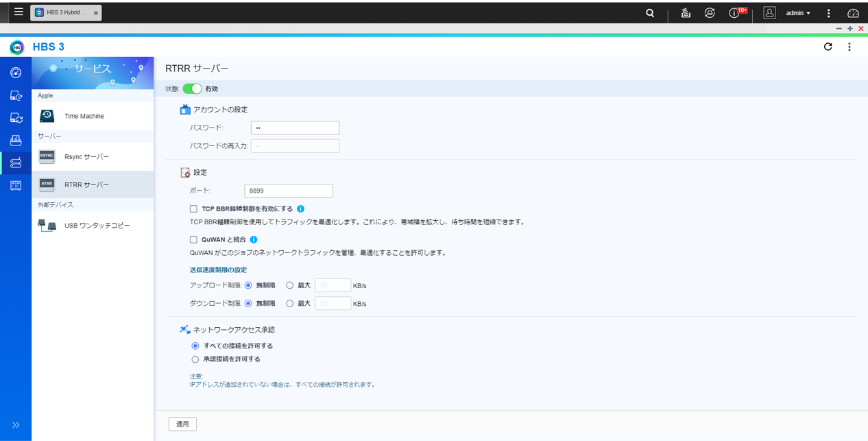
Task: Click the RTRR サーバー page title
Action: coord(197,69)
